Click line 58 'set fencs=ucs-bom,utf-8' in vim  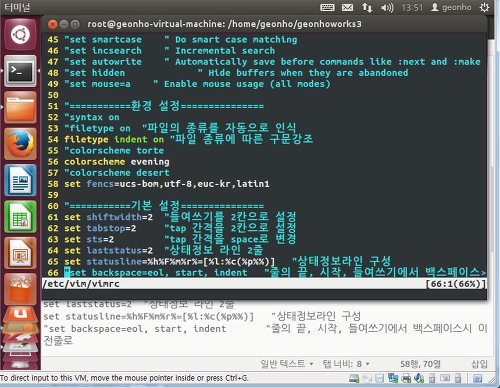click(x=167, y=184)
